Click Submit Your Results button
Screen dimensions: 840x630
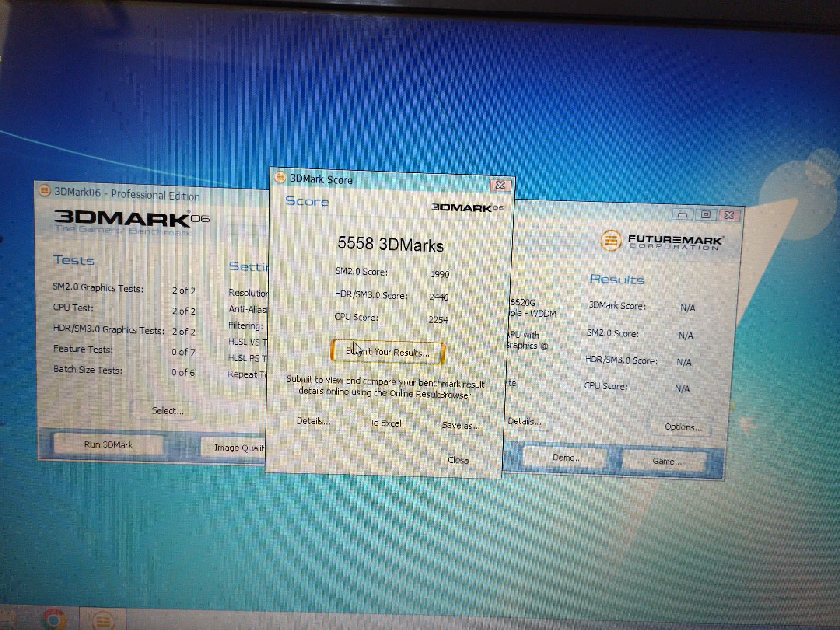pos(388,352)
